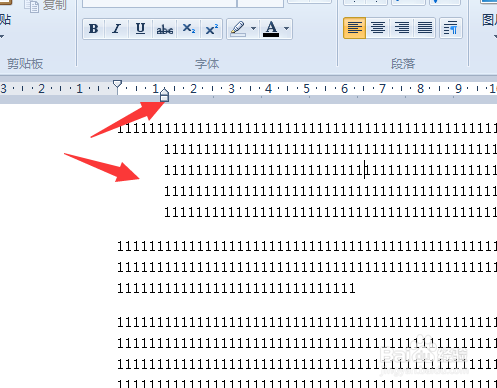Screen dimensions: 497x388
Task: Place cursor in short line of 1s
Action: [236, 288]
